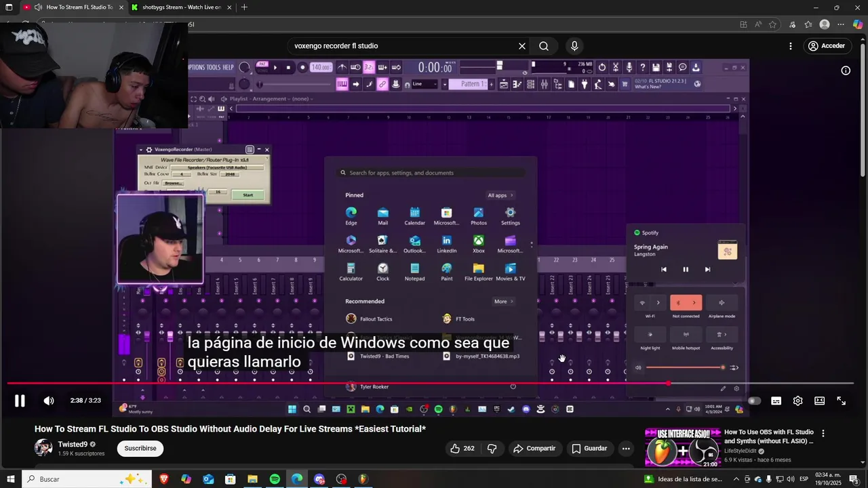
Task: Toggle subtitles in the video player
Action: coord(776,401)
